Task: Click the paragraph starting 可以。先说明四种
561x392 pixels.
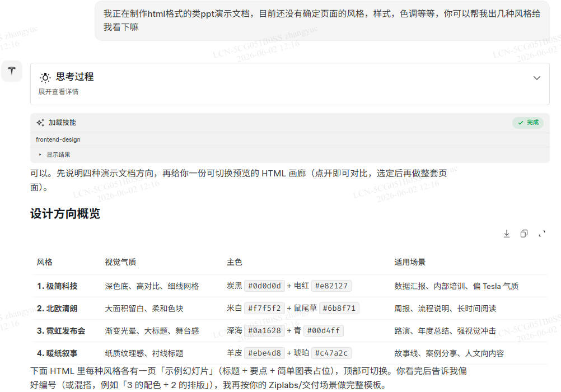Action: (x=239, y=180)
